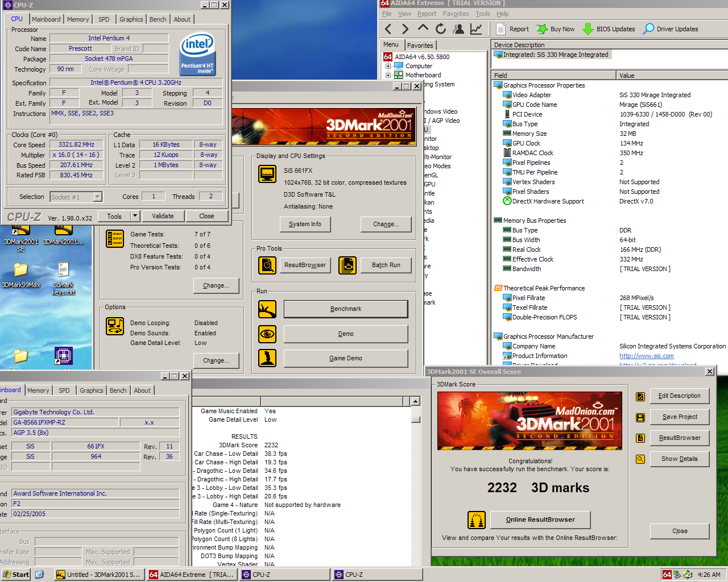The width and height of the screenshot is (728, 582).
Task: Click the Online ResultBrowser icon
Action: tap(477, 520)
